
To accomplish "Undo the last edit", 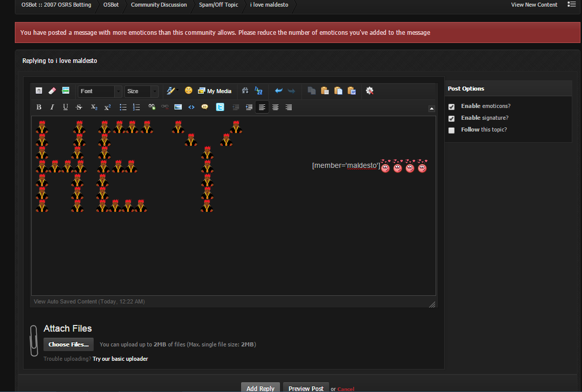I will point(278,91).
